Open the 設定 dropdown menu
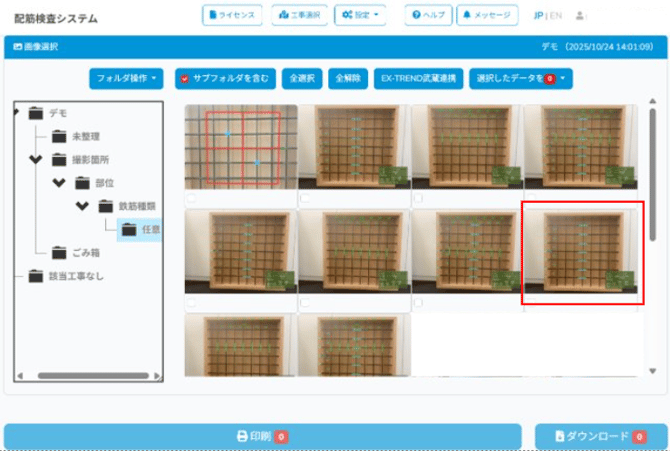The width and height of the screenshot is (670, 451). point(361,16)
